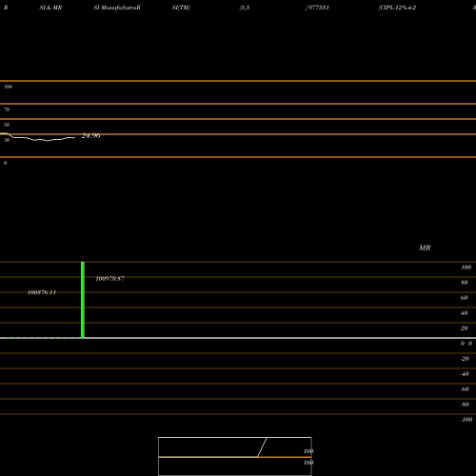Click the MR axis label "80"
Image resolution: width=476 pixels, height=476 pixels.
465,283
